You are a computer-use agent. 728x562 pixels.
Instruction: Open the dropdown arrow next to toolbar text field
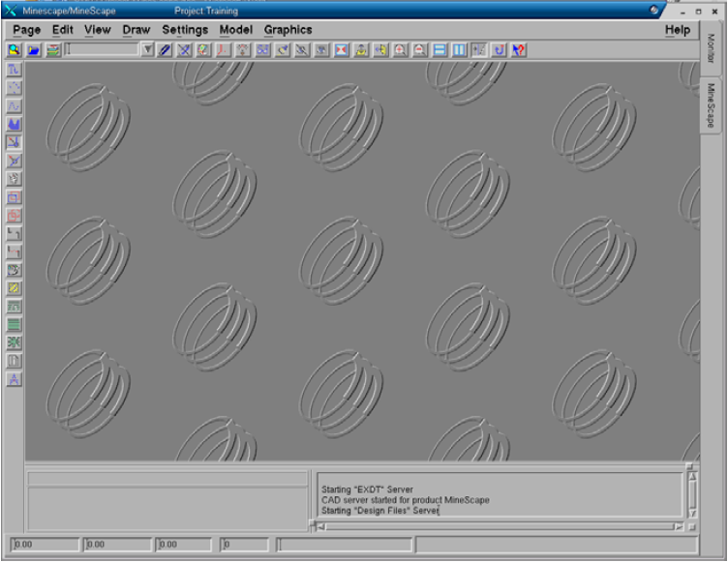pyautogui.click(x=147, y=49)
